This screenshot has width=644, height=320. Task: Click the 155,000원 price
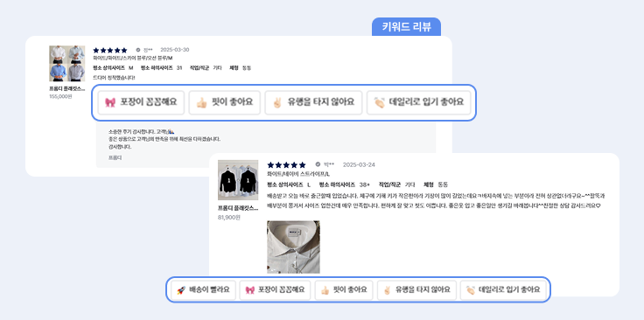point(60,96)
